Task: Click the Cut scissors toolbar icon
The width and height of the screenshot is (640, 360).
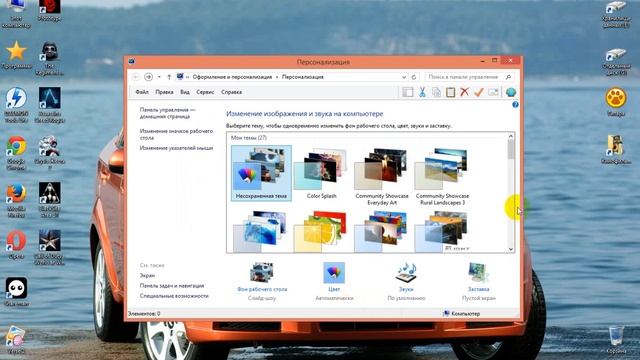Action: (x=422, y=92)
